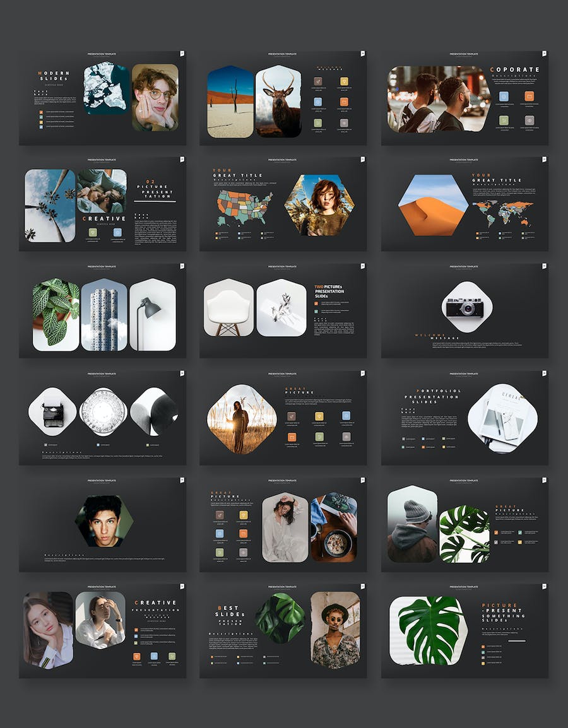Click the colored USA map

point(244,208)
